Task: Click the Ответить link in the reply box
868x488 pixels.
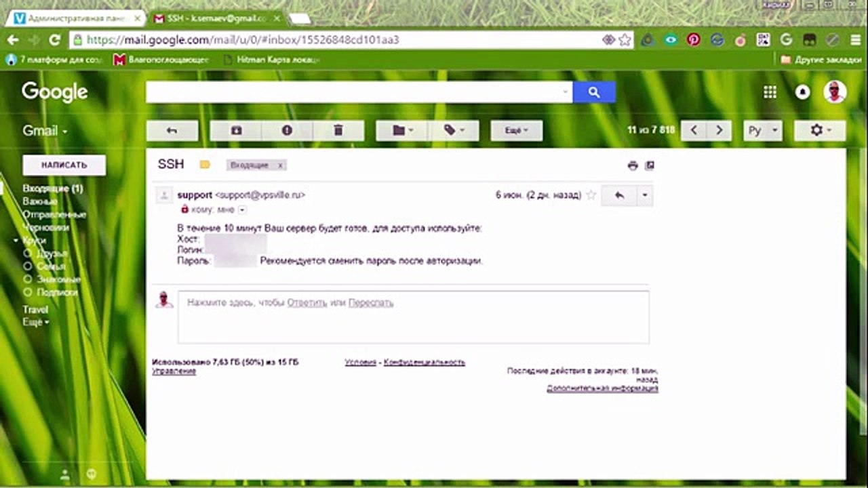Action: pyautogui.click(x=307, y=303)
